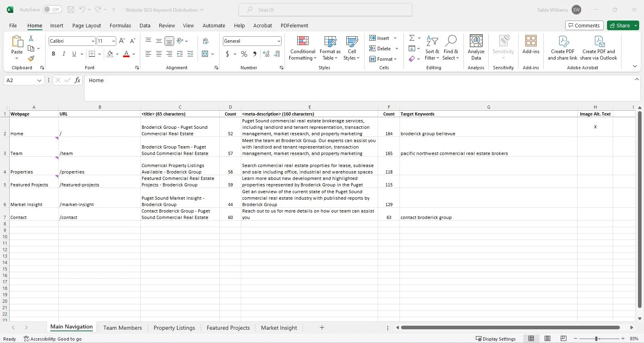The height and width of the screenshot is (343, 644).
Task: Open the font name dropdown
Action: (93, 41)
